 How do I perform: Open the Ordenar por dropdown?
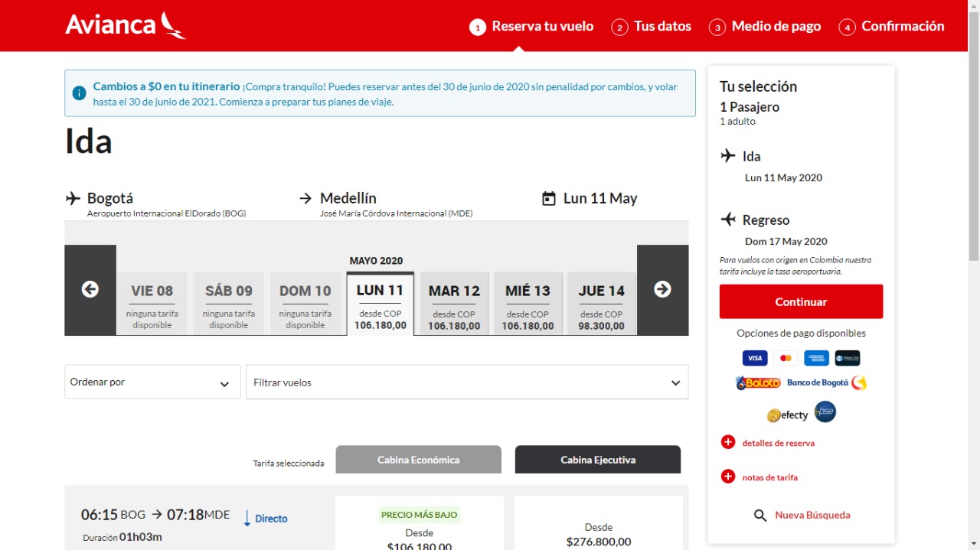152,382
